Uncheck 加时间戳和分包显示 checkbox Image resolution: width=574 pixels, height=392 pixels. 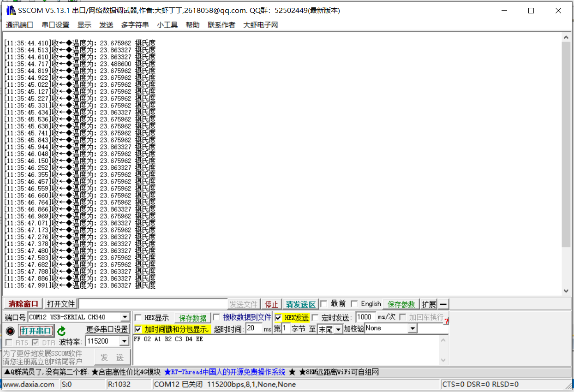[138, 329]
